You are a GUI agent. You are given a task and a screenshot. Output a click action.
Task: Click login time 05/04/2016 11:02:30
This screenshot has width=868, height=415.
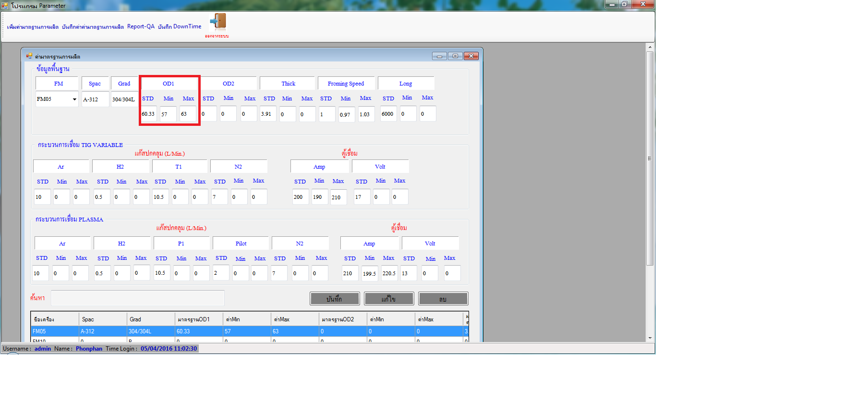click(x=169, y=349)
